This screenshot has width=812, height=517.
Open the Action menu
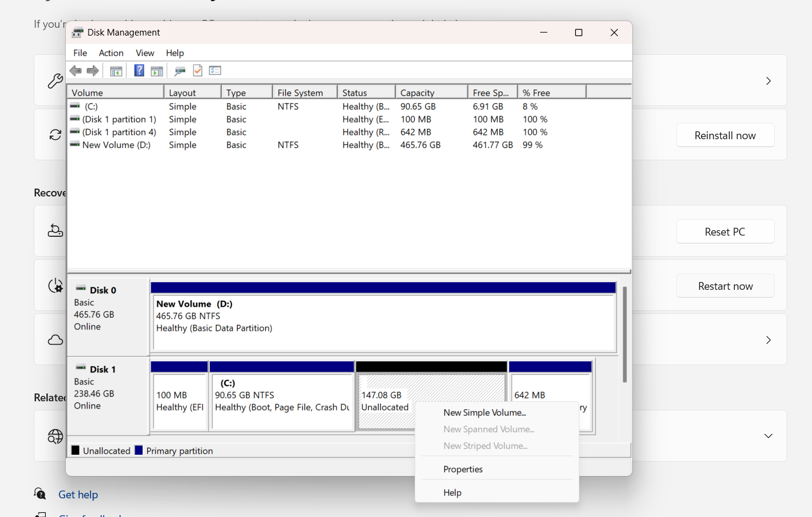[111, 53]
